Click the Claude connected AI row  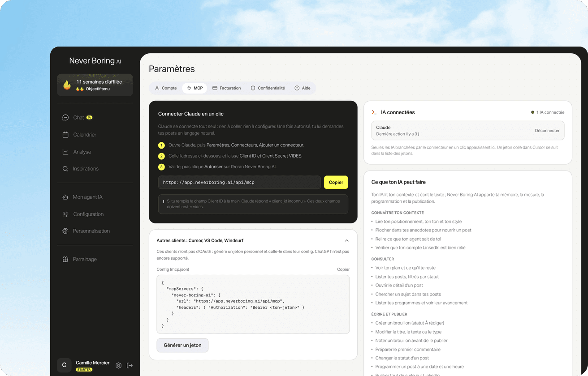point(468,131)
